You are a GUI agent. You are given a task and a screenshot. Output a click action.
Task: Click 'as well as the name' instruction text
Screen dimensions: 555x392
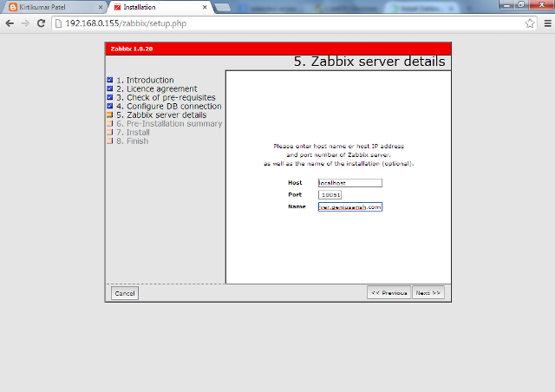click(x=338, y=164)
